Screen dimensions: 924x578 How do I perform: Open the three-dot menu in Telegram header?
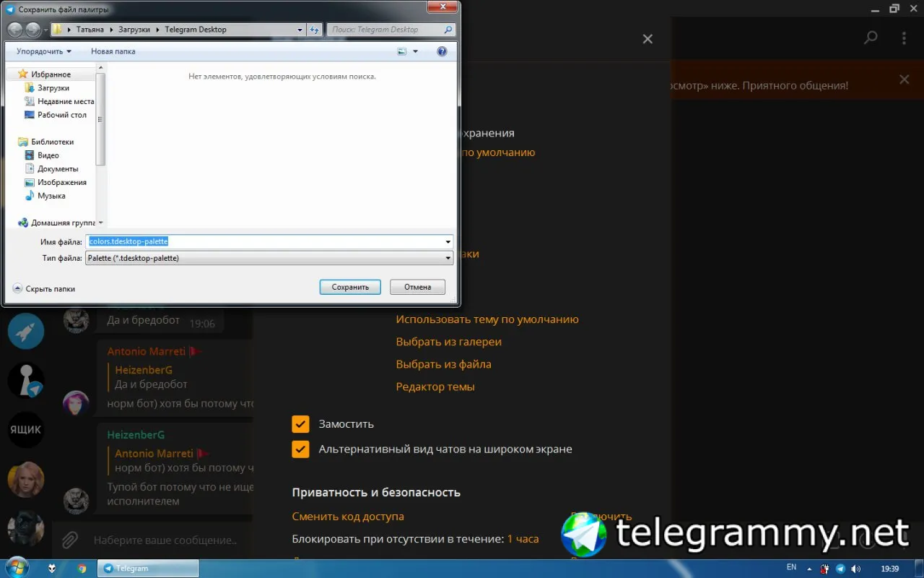905,38
